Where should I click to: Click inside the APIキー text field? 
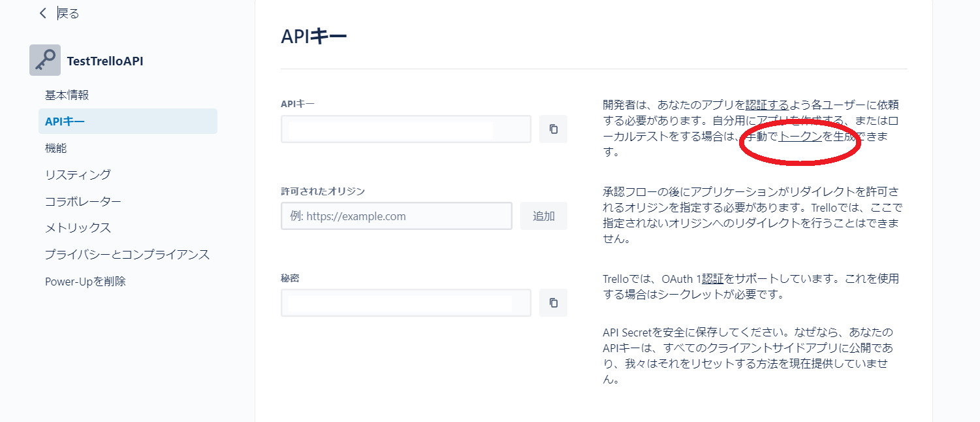(405, 129)
